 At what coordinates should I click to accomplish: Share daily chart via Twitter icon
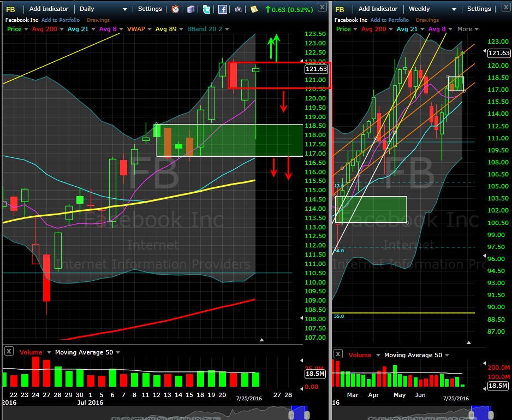pyautogui.click(x=206, y=9)
